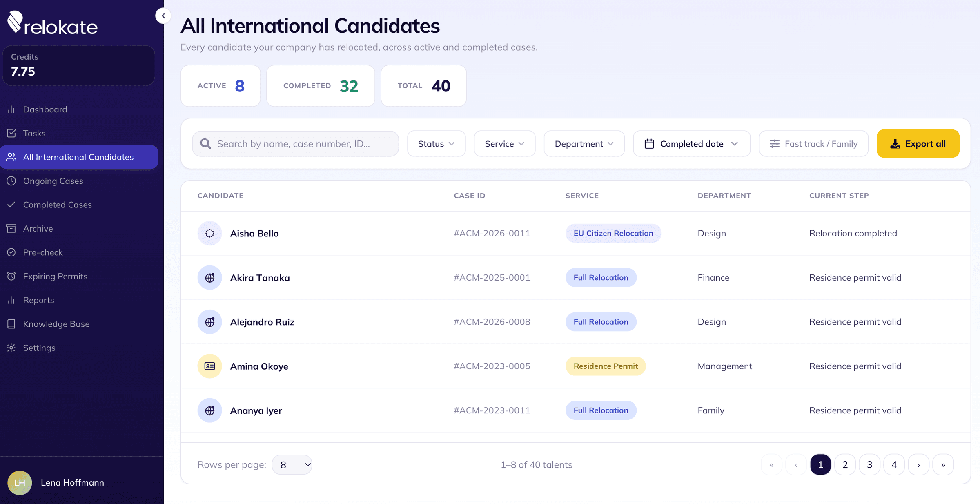This screenshot has width=980, height=504.
Task: Click the Export all button
Action: [x=918, y=144]
